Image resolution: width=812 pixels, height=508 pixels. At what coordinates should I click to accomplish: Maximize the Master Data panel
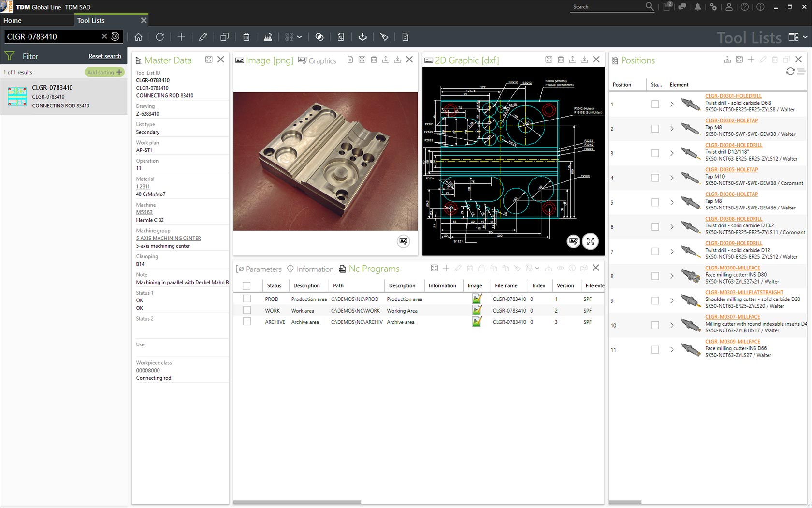[209, 60]
